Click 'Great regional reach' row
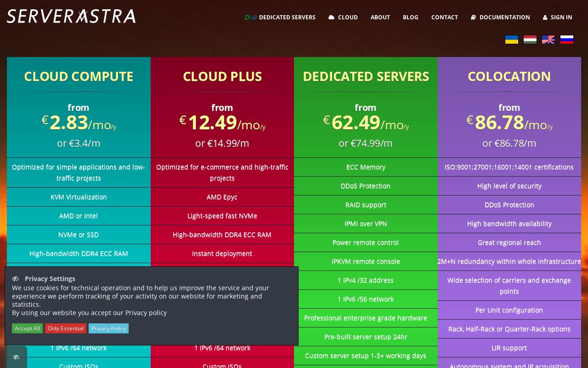 tap(509, 242)
